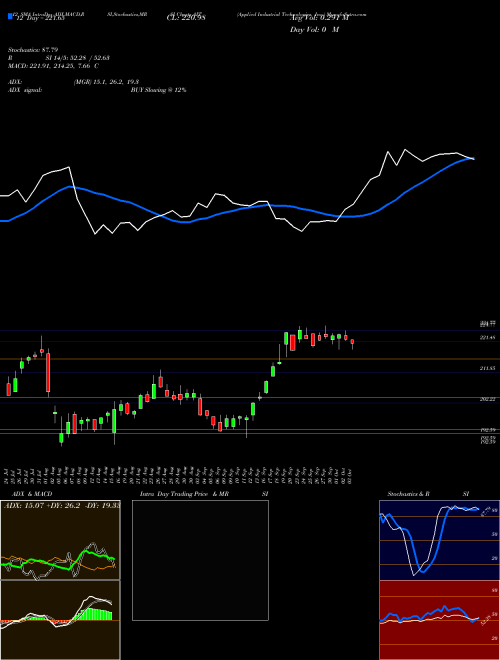
Task: Click the blue 12 Day SMA legend square
Action: [x=10, y=17]
